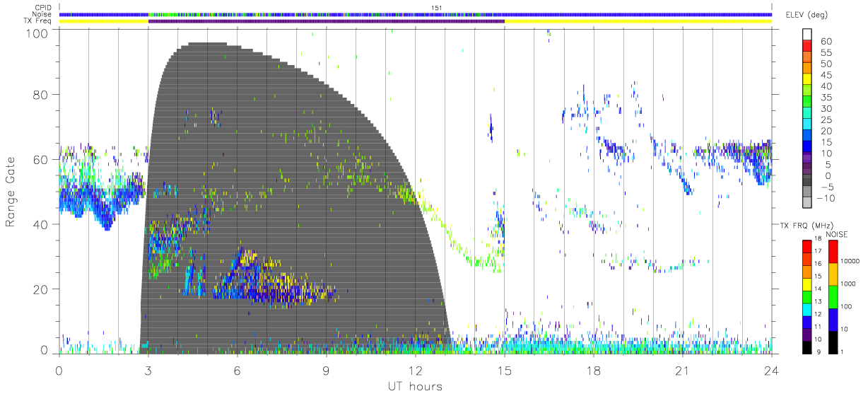Click the NOISE legend value '10000'
This screenshot has height=401, width=868.
(850, 262)
